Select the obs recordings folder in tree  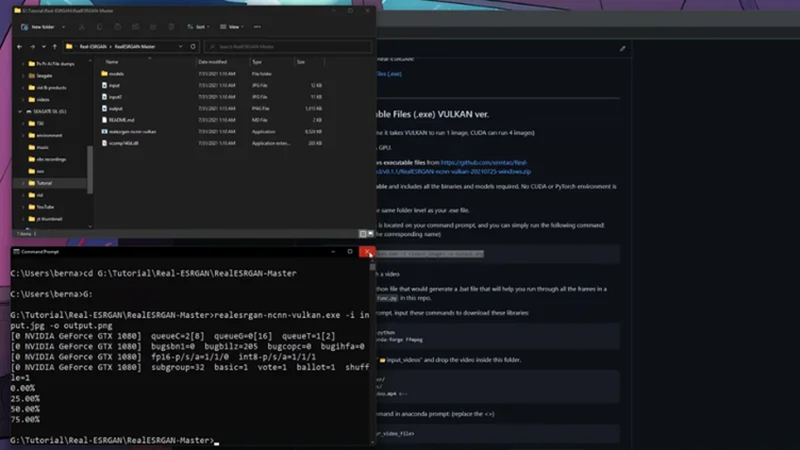(x=51, y=159)
